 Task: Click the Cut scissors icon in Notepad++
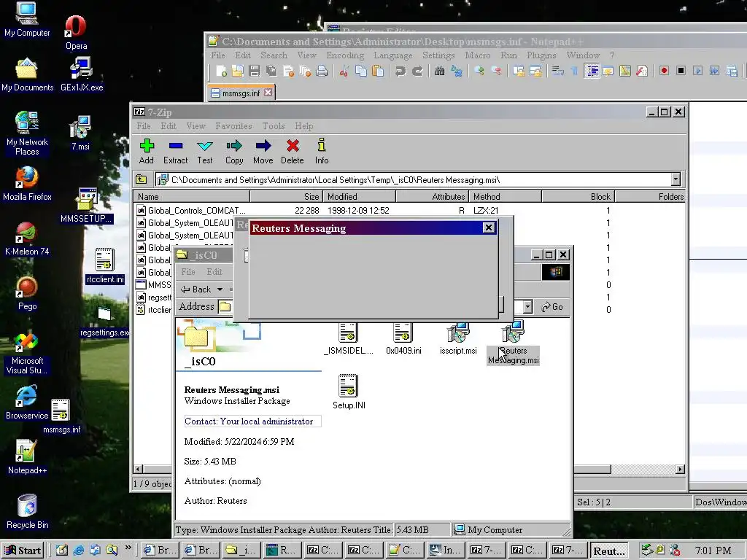tap(344, 71)
